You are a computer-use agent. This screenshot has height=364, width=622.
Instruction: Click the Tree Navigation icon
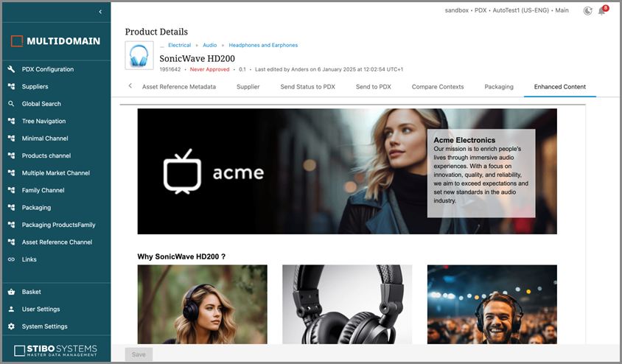pyautogui.click(x=11, y=121)
